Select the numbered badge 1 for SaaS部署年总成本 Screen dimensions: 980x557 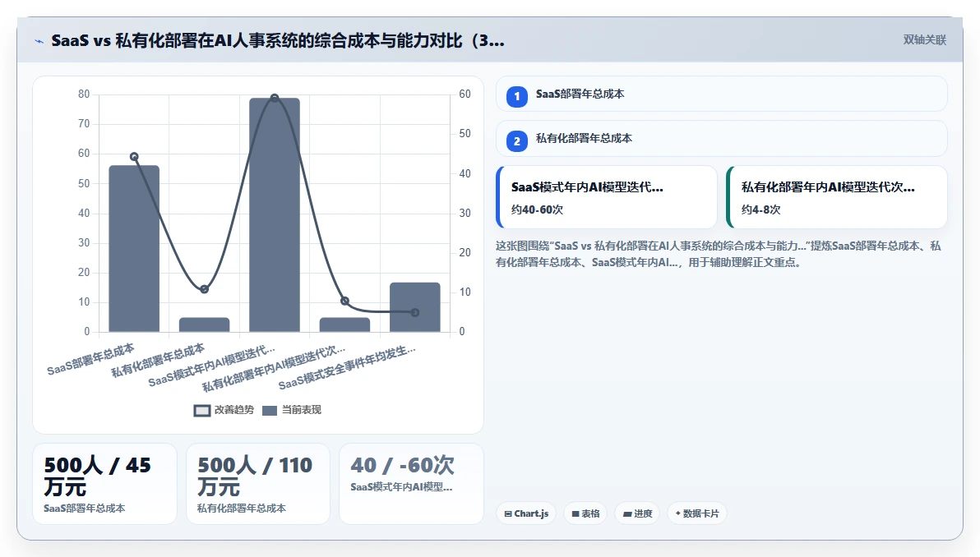point(517,96)
